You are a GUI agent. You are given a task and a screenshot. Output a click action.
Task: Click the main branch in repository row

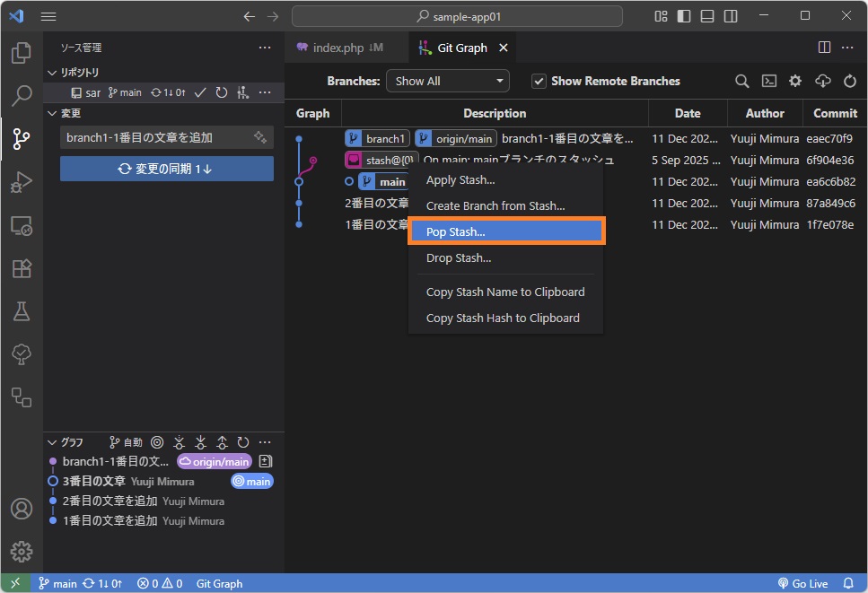(x=125, y=92)
